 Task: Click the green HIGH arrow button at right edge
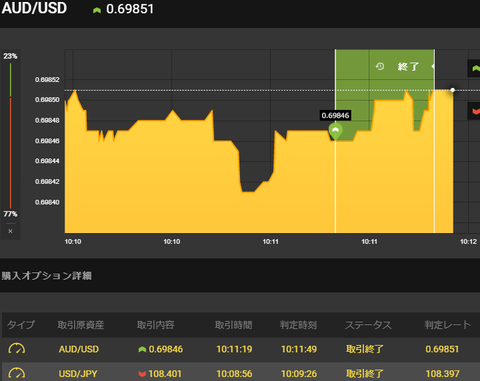click(x=475, y=68)
